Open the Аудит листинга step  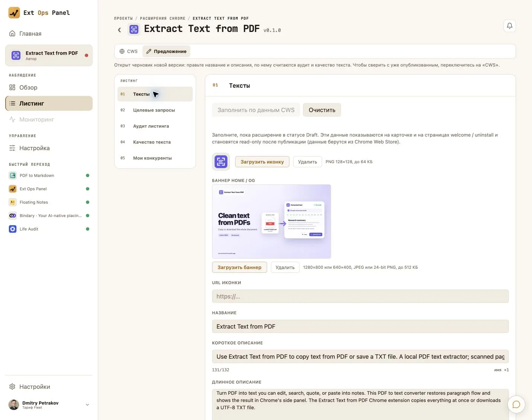pos(155,126)
